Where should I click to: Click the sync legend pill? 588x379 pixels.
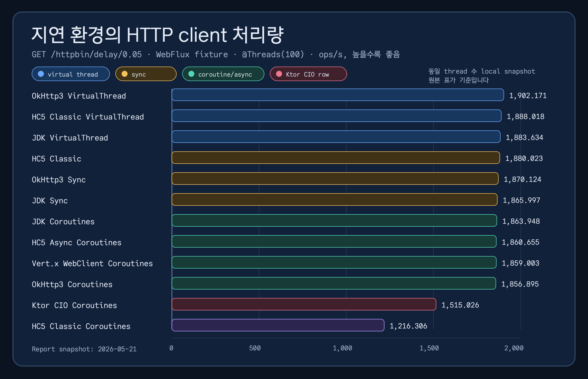click(x=146, y=74)
